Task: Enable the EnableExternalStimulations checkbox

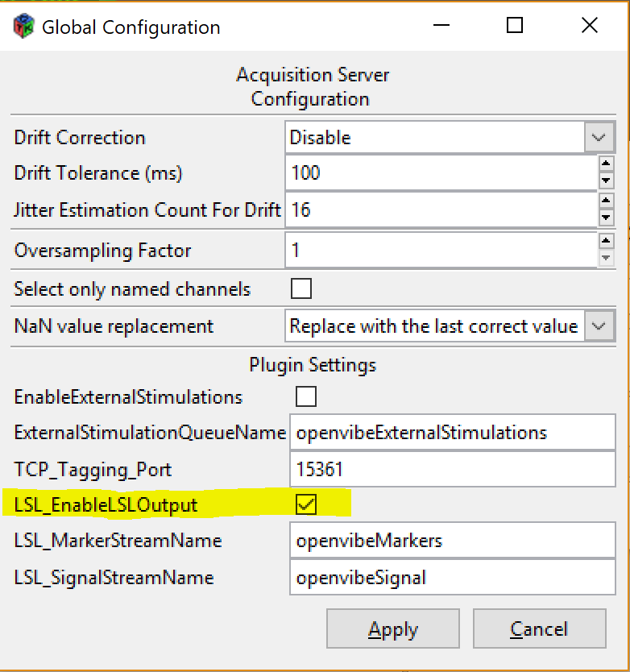Action: click(306, 396)
